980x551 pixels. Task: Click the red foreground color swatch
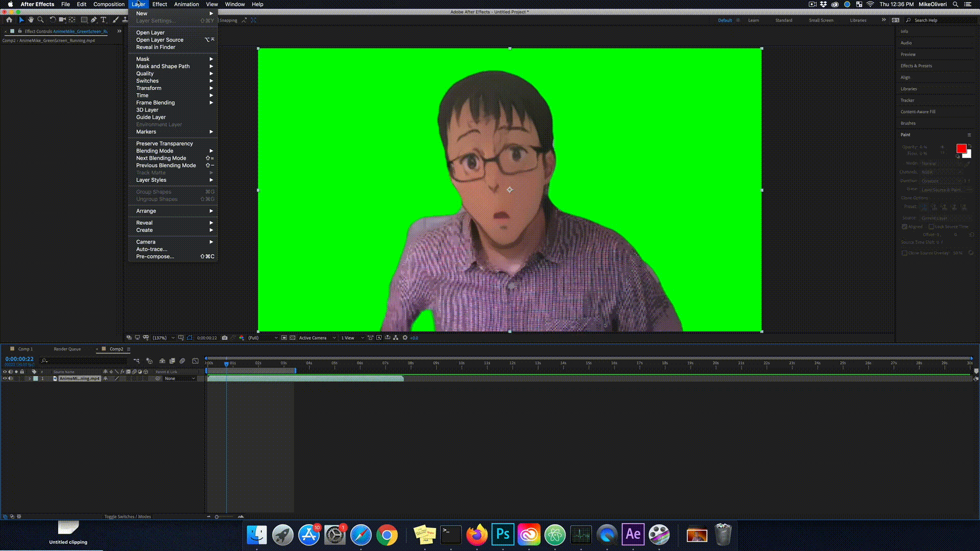click(961, 148)
